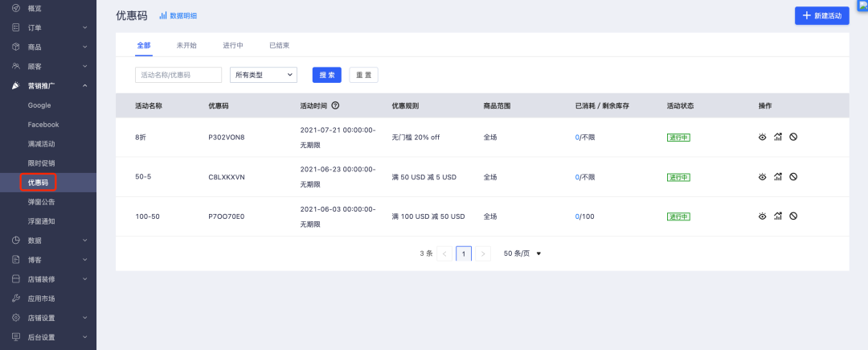This screenshot has width=868, height=350.
Task: Switch to the 进行中 tab
Action: [x=233, y=45]
